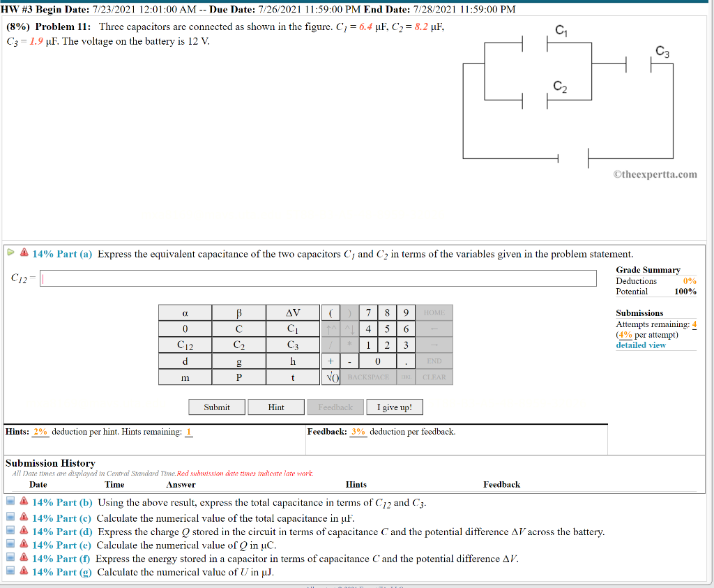Click number 2 on keypad
Image resolution: width=714 pixels, height=588 pixels.
click(x=387, y=345)
